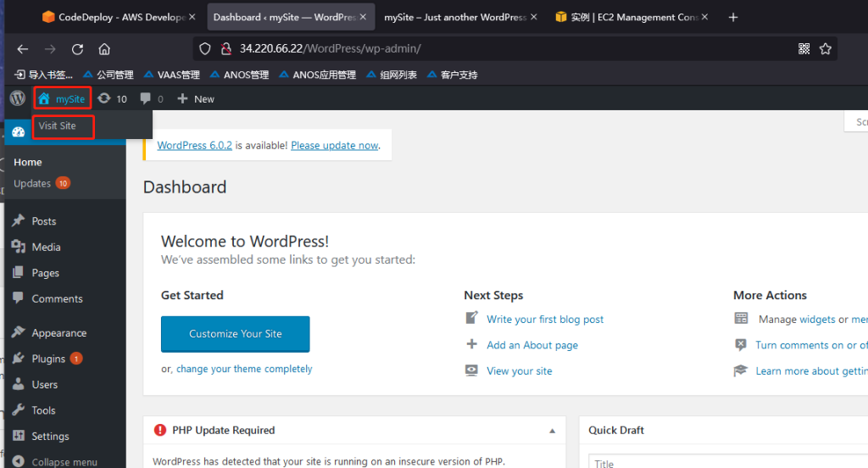Click the browser home icon

[104, 49]
